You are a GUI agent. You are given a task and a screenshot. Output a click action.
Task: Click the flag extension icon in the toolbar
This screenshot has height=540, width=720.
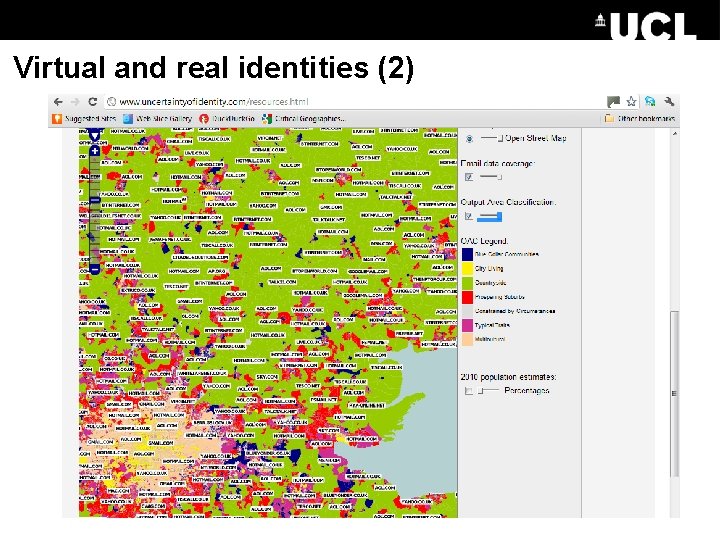click(613, 101)
